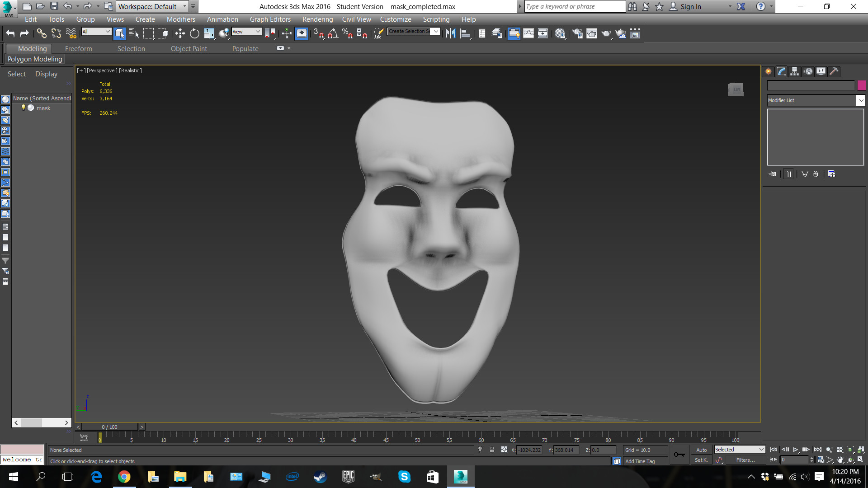This screenshot has height=488, width=868.
Task: Toggle the 3D Snaps button
Action: 318,33
